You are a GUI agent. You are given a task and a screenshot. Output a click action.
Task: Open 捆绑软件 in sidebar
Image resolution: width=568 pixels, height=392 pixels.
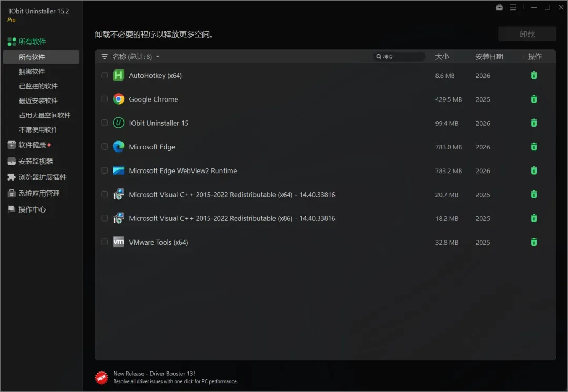32,72
